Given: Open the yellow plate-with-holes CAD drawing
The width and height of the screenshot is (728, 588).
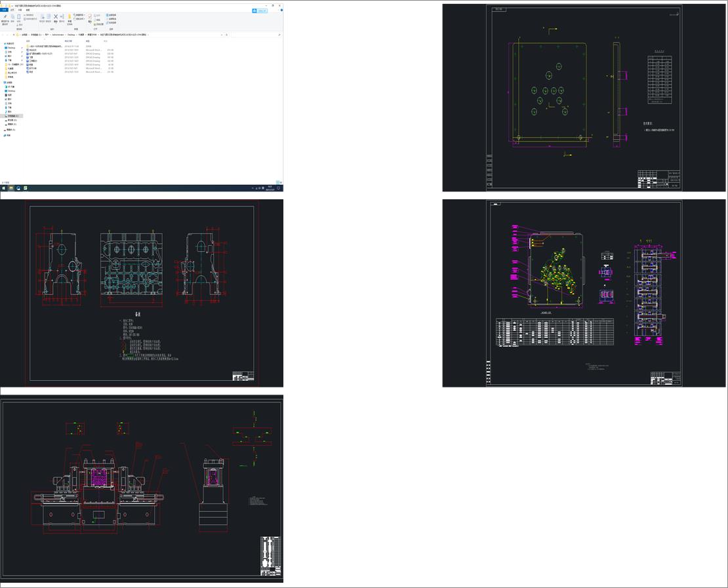Looking at the screenshot, I should tap(584, 98).
